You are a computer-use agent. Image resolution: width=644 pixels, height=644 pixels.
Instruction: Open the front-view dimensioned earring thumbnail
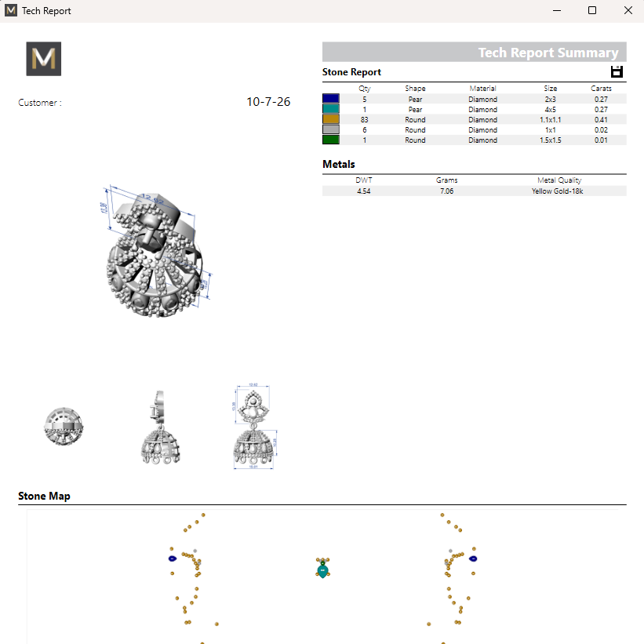point(255,426)
